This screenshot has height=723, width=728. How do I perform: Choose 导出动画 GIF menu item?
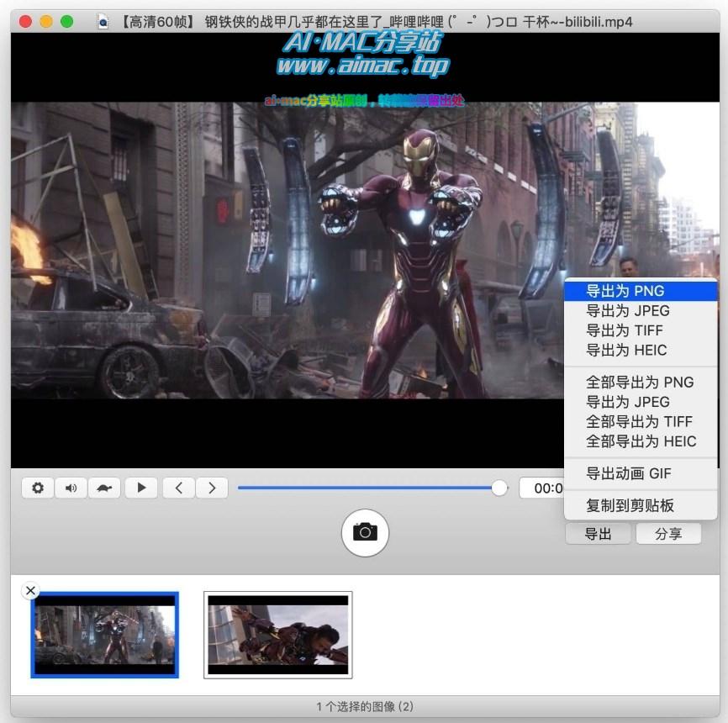[x=641, y=473]
